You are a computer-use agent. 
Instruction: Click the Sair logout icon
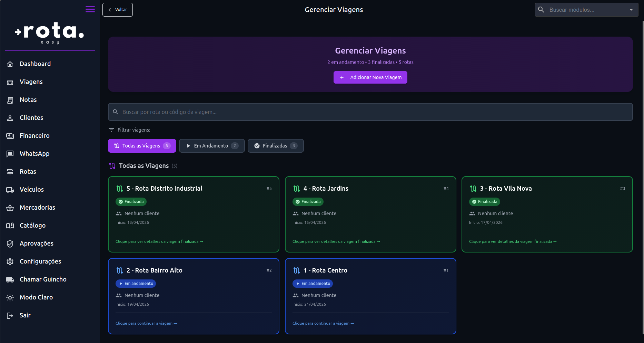coord(10,315)
